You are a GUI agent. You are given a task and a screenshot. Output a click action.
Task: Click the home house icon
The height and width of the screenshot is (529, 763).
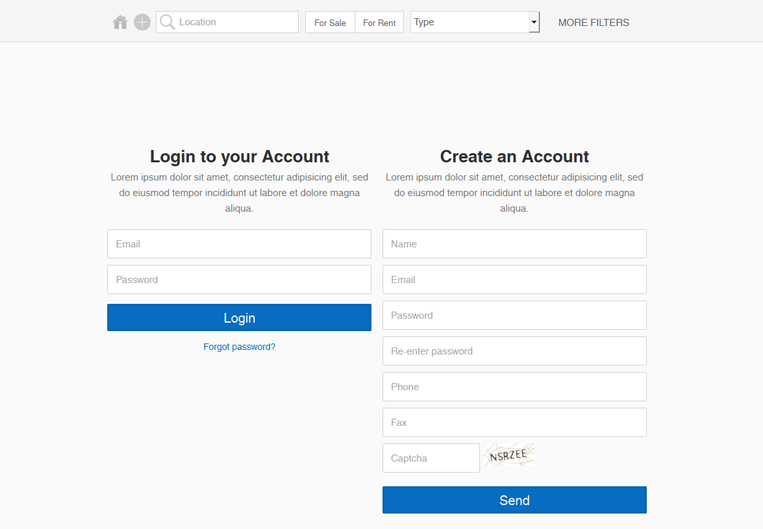120,22
